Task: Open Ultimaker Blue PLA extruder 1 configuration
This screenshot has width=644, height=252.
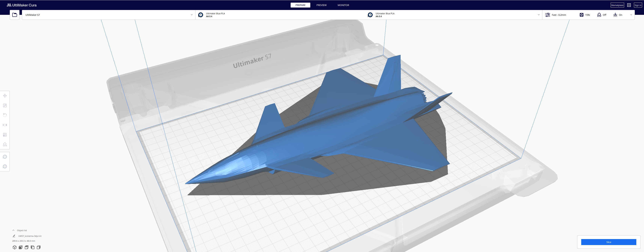Action: pos(280,15)
